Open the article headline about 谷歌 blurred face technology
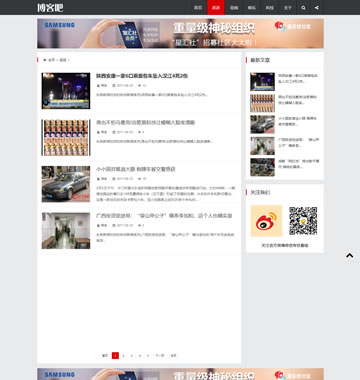The image size is (360, 380). coord(146,123)
